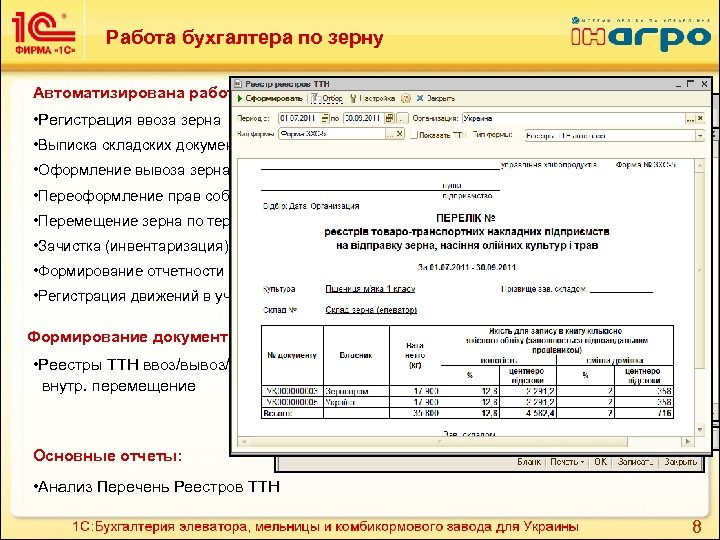Open the Тип формы dropdown arrow
The image size is (720, 540).
[x=699, y=136]
